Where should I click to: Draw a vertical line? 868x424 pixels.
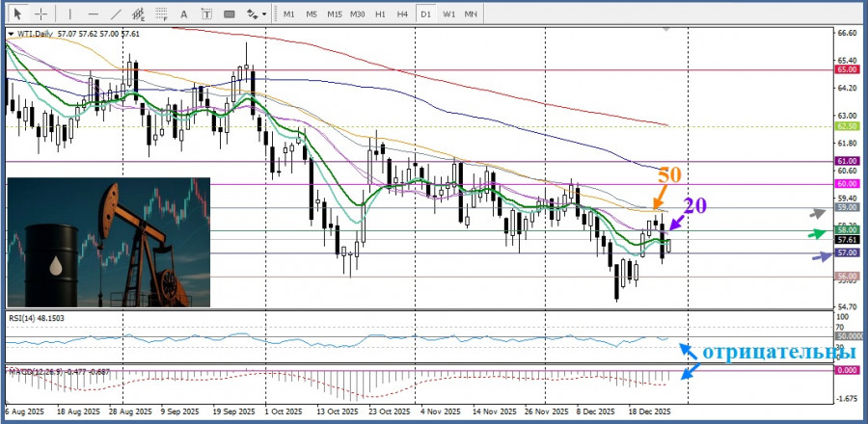[x=69, y=14]
